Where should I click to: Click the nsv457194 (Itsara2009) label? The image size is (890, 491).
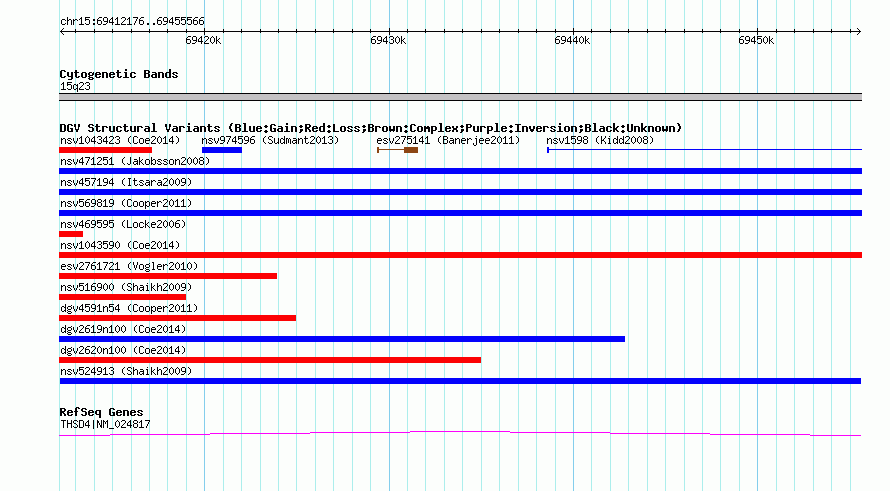point(126,182)
